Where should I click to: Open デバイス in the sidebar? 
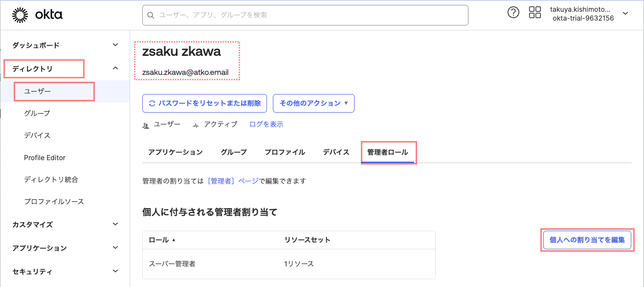(37, 135)
